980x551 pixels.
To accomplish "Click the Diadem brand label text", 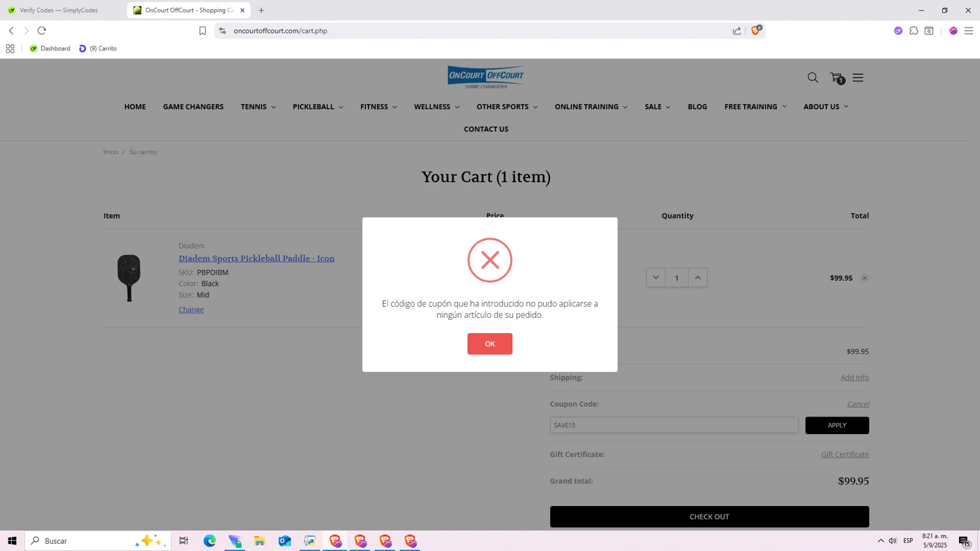I will pyautogui.click(x=191, y=245).
